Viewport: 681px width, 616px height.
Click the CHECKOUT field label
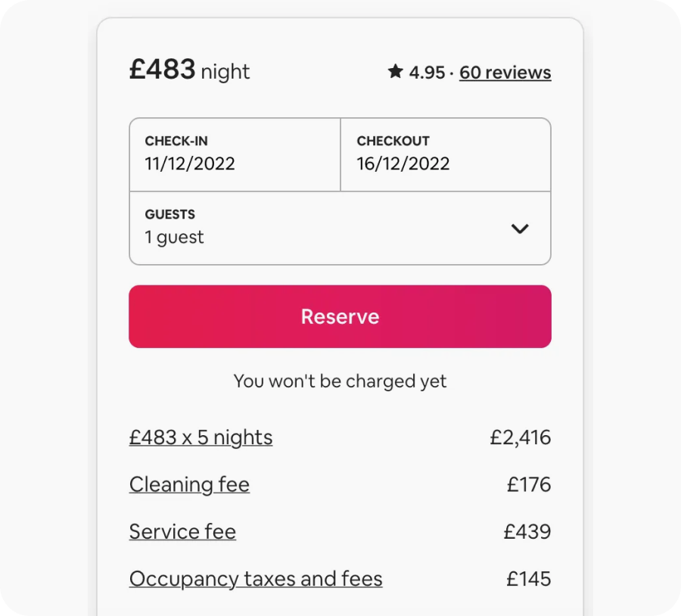coord(393,141)
